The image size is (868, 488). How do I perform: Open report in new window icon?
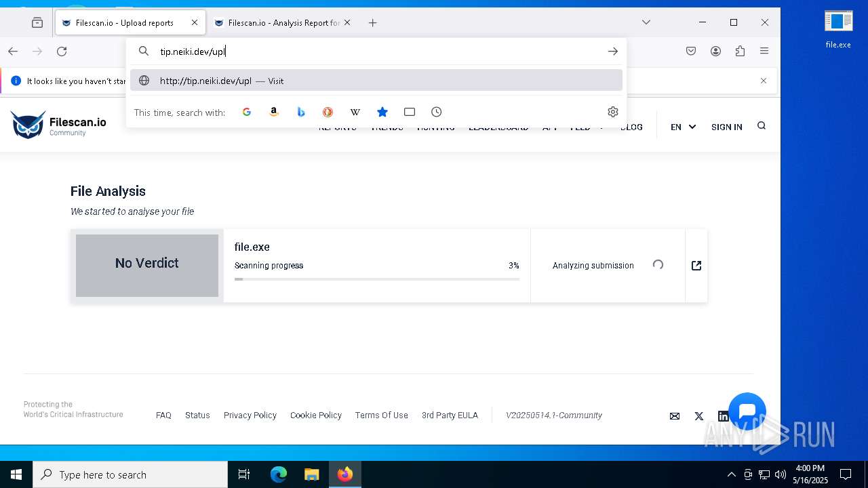(x=696, y=266)
